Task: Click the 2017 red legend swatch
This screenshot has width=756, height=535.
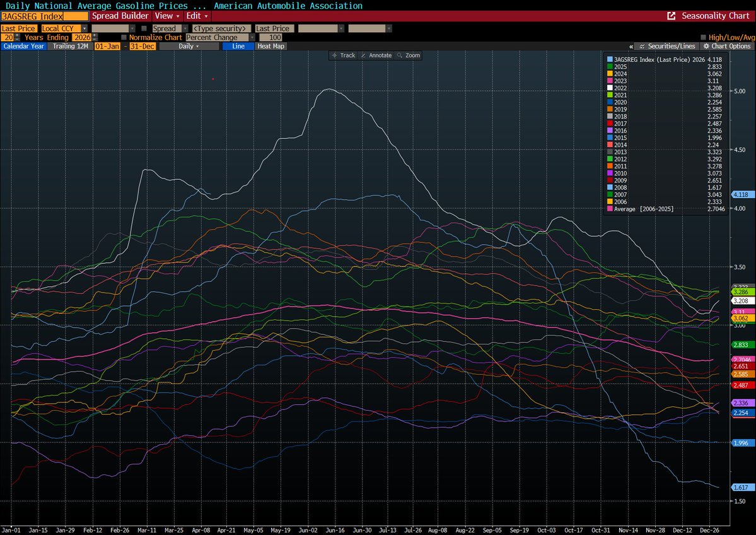Action: pyautogui.click(x=610, y=124)
